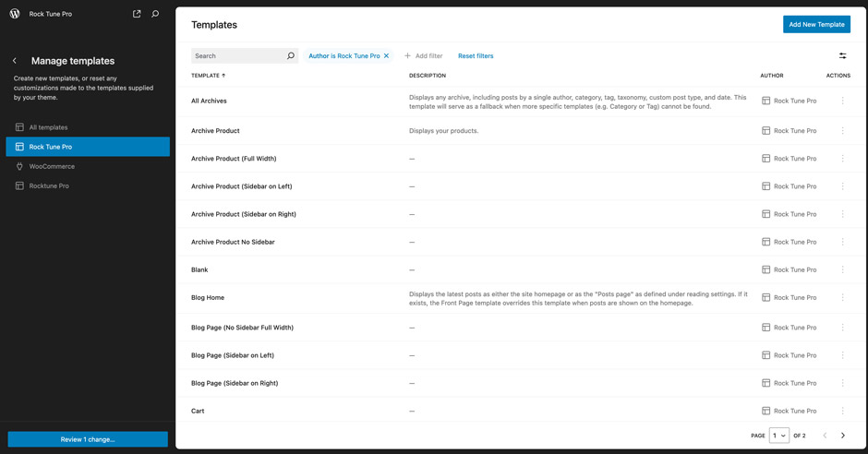868x454 pixels.
Task: Select Rocktune Pro in the sidebar
Action: (49, 185)
